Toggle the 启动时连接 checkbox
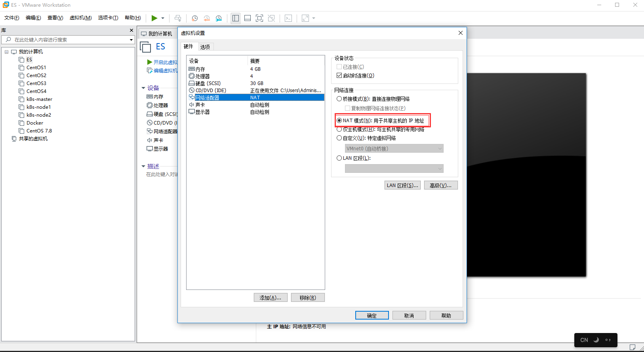Image resolution: width=644 pixels, height=352 pixels. 339,76
